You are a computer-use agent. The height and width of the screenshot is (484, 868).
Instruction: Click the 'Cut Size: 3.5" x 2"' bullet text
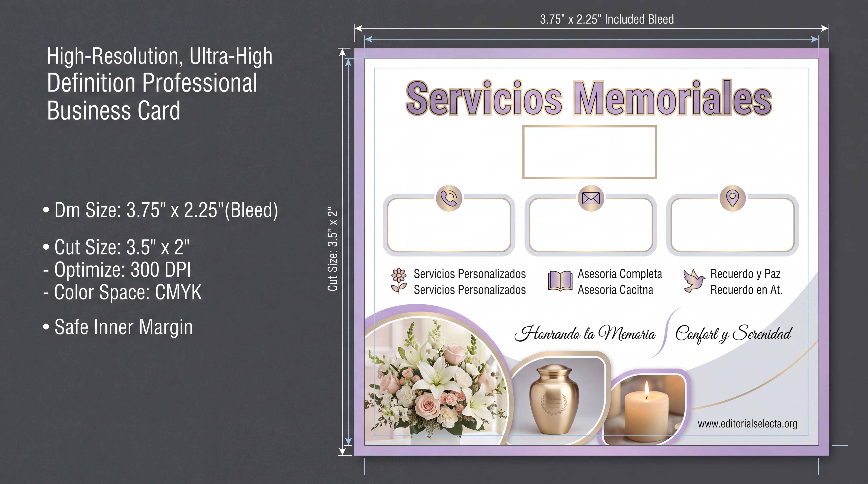click(116, 247)
